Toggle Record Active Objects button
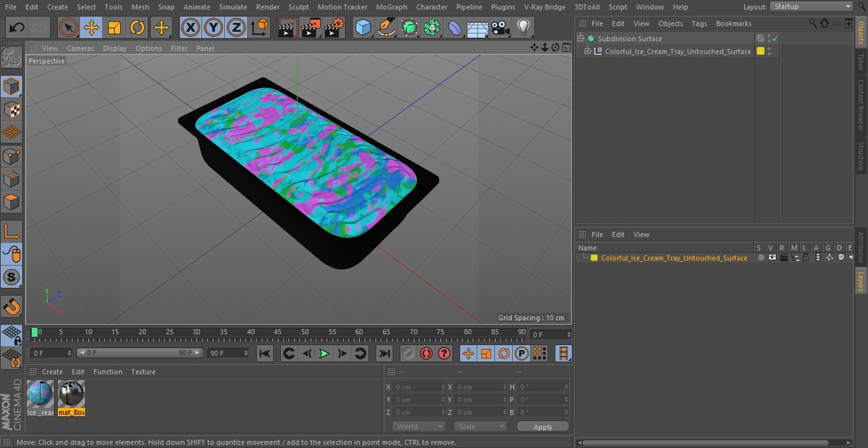The height and width of the screenshot is (448, 868). pos(409,353)
